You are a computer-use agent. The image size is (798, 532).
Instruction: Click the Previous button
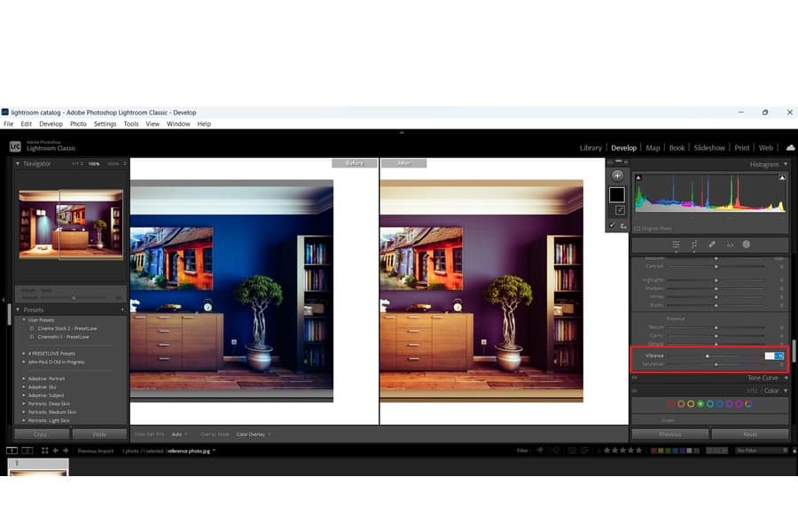tap(669, 434)
